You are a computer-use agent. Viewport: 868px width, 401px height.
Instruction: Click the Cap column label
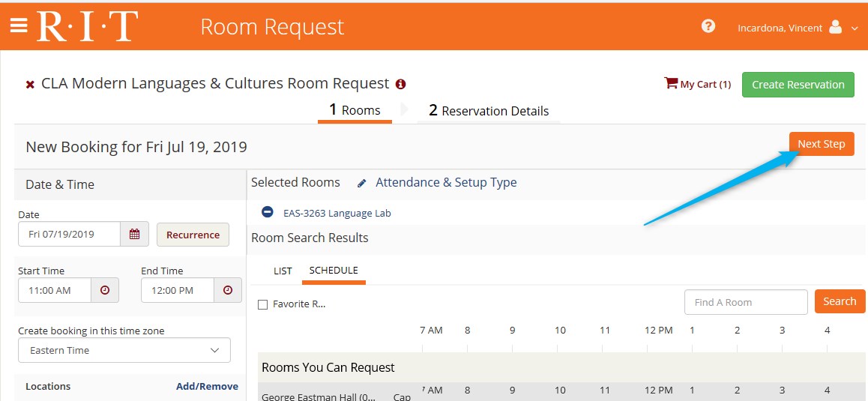click(x=402, y=397)
